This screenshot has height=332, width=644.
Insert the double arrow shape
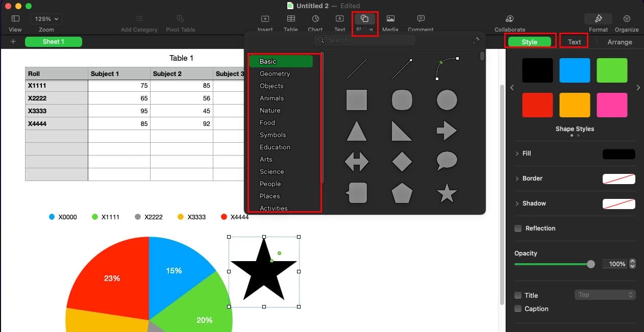pos(357,162)
